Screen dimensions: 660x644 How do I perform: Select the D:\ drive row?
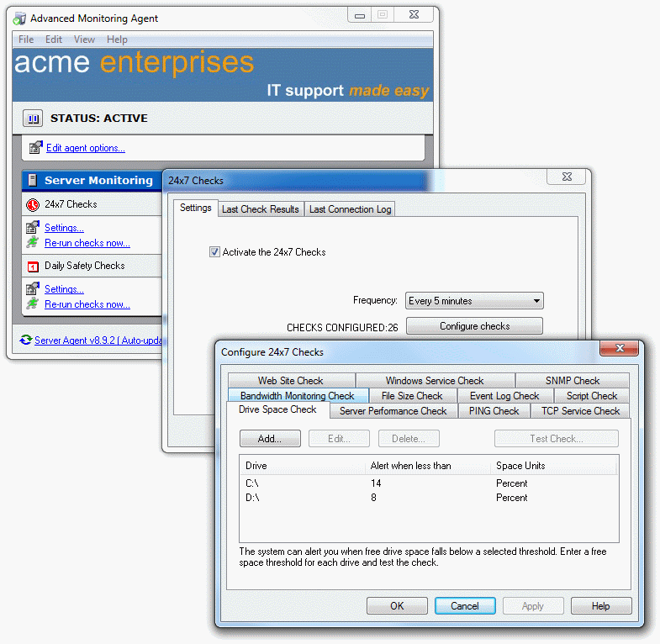pyautogui.click(x=429, y=498)
